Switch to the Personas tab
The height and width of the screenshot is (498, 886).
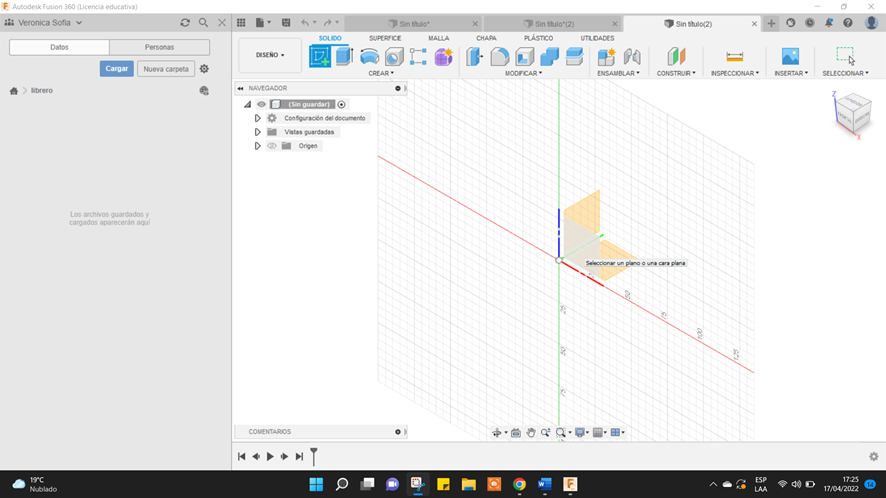(159, 47)
